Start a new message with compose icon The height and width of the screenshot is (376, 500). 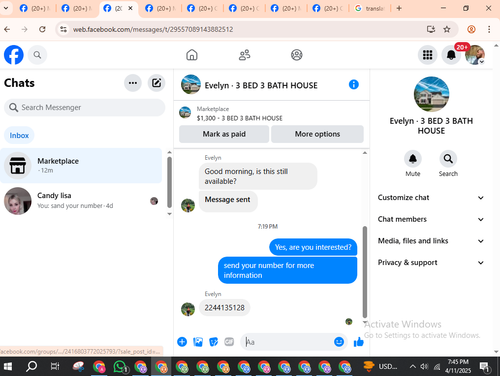click(x=156, y=83)
